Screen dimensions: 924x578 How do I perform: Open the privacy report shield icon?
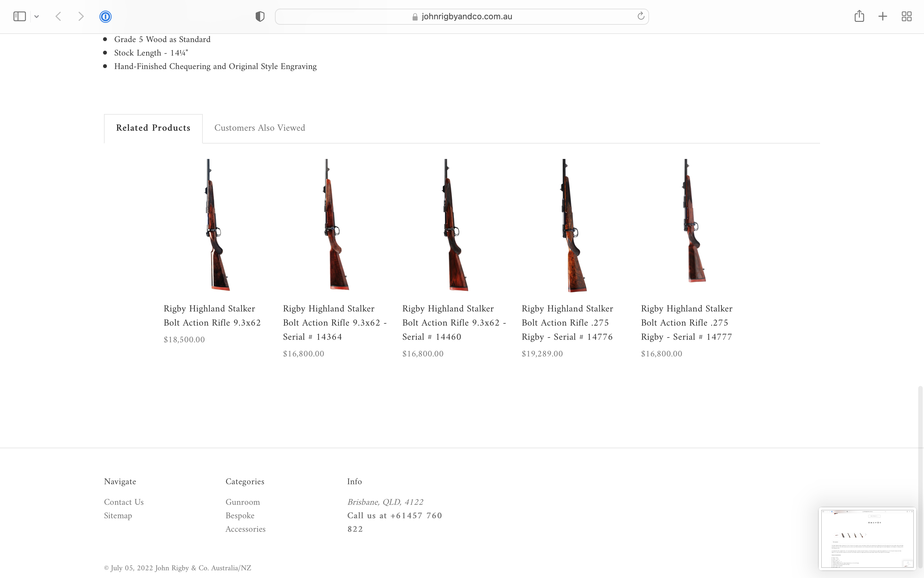(260, 16)
